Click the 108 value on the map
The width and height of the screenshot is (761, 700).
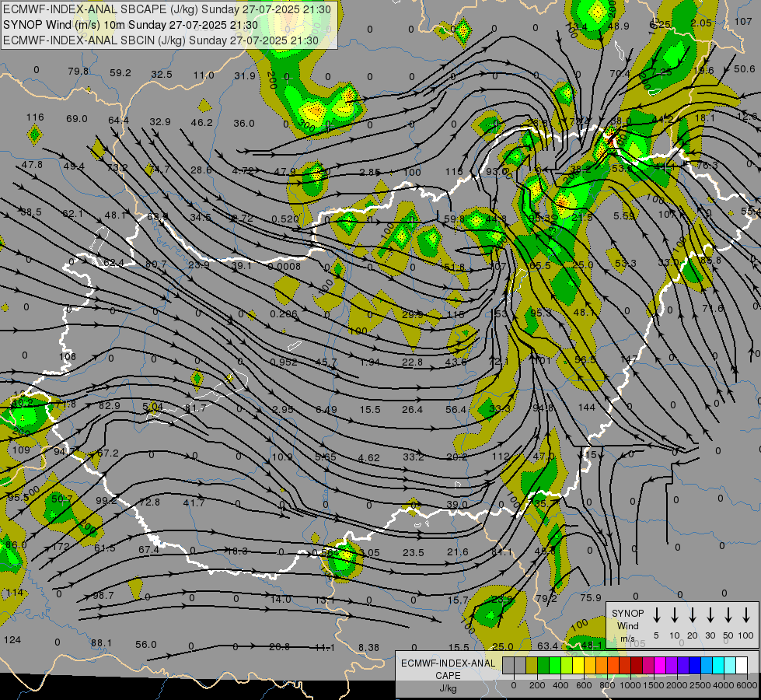pyautogui.click(x=68, y=356)
